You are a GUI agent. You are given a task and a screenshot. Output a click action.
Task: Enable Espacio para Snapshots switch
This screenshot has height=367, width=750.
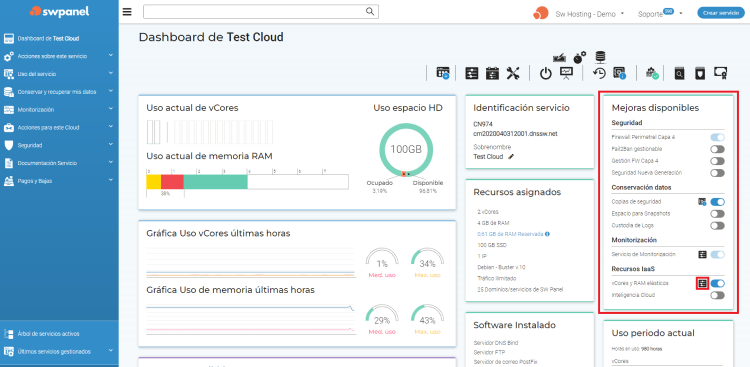pyautogui.click(x=717, y=214)
